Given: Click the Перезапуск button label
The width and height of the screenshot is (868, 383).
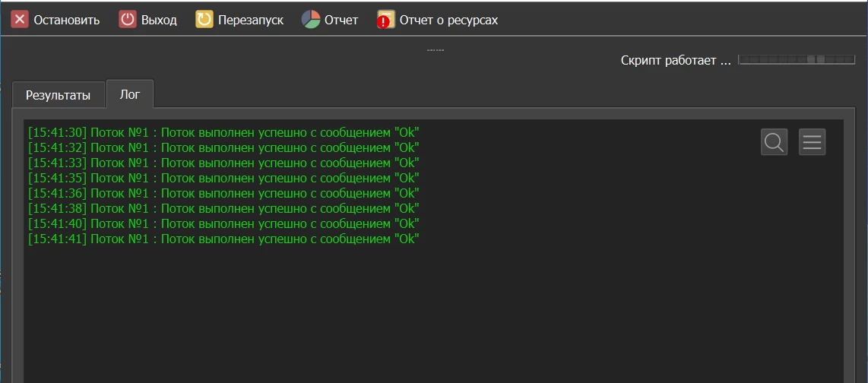Looking at the screenshot, I should pyautogui.click(x=251, y=21).
